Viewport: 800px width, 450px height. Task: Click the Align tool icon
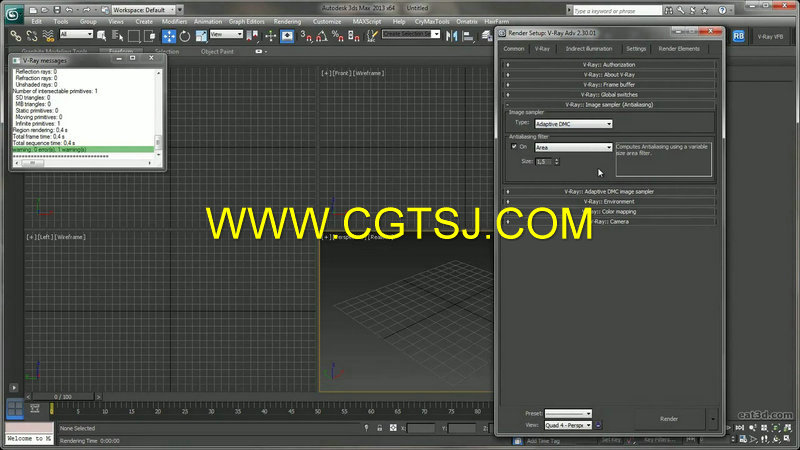coord(468,36)
